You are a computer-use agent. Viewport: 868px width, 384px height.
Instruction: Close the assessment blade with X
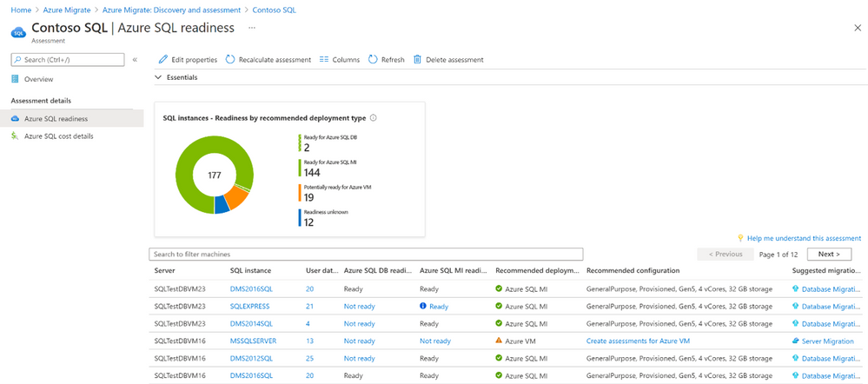click(858, 28)
